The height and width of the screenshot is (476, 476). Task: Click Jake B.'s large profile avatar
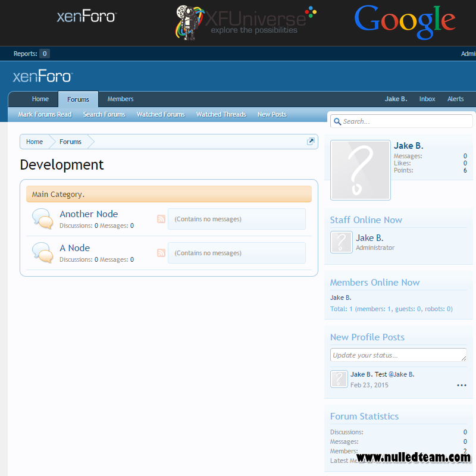[x=361, y=170]
